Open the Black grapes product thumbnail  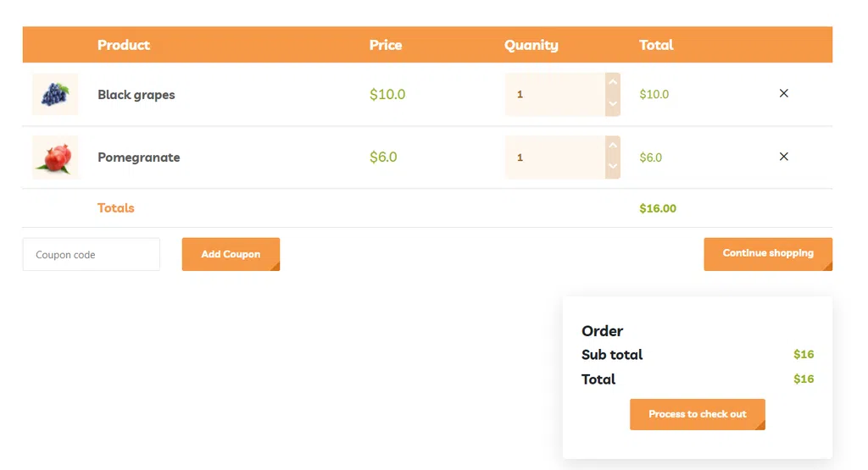(55, 94)
